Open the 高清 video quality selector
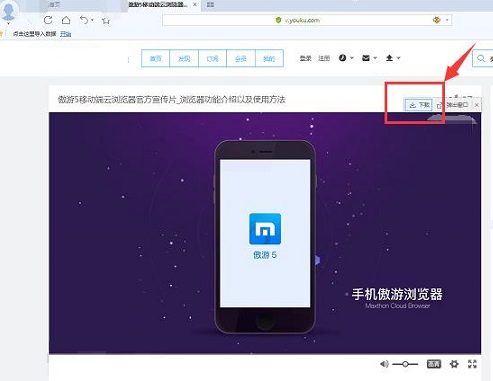Viewport: 493px width, 381px height. (434, 364)
